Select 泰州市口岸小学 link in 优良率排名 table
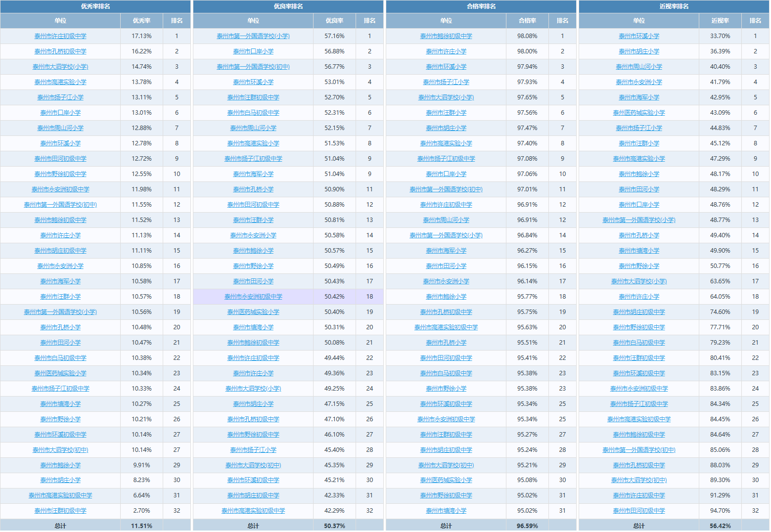Viewport: 771px width, 532px height. point(253,51)
